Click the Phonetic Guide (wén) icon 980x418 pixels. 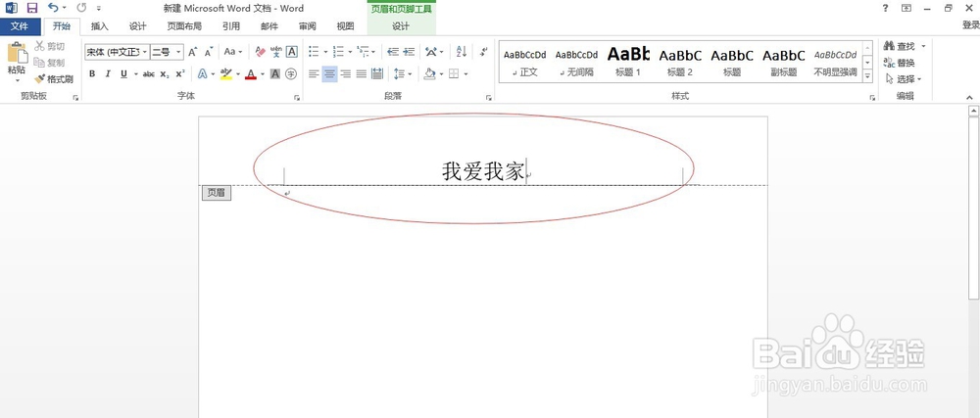click(276, 52)
